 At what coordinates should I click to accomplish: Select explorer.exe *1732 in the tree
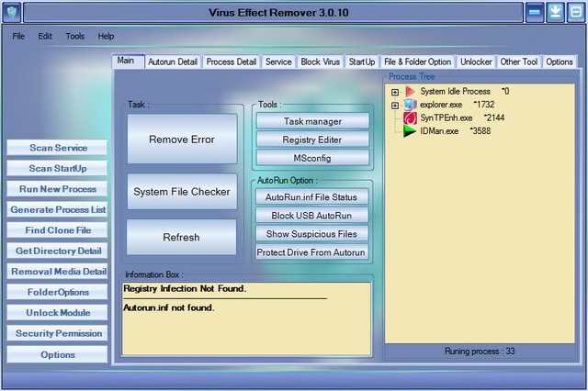tap(457, 105)
